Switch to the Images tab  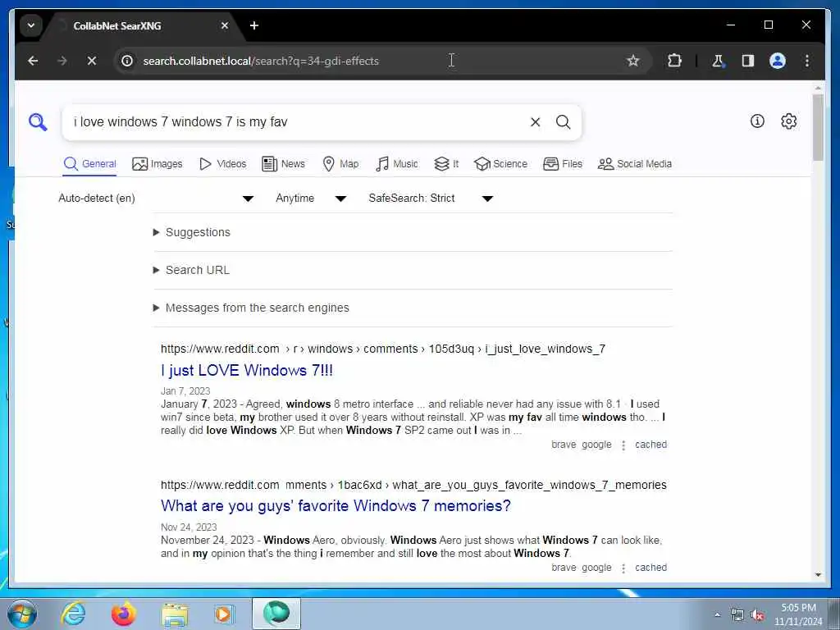coord(157,164)
